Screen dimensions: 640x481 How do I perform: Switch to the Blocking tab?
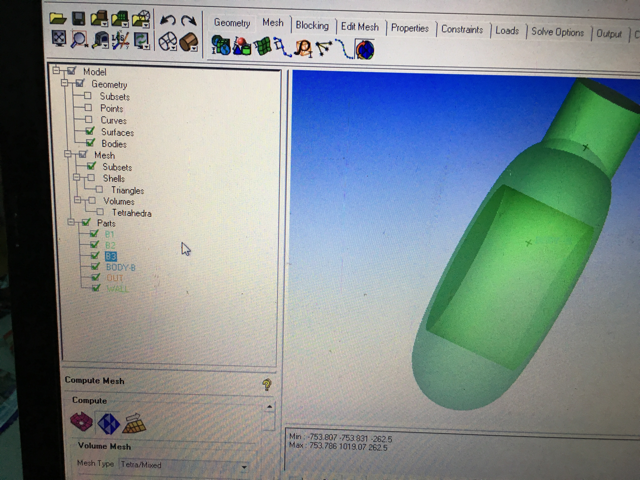point(312,26)
